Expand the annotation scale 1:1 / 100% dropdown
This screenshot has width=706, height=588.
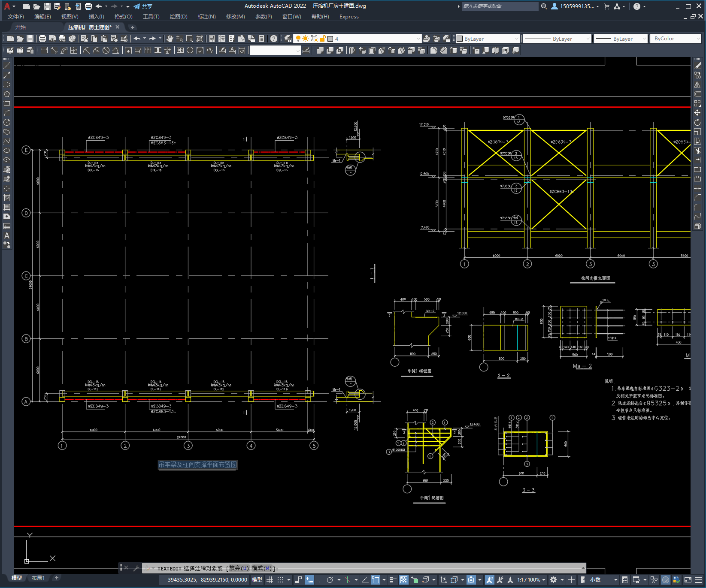(x=531, y=580)
